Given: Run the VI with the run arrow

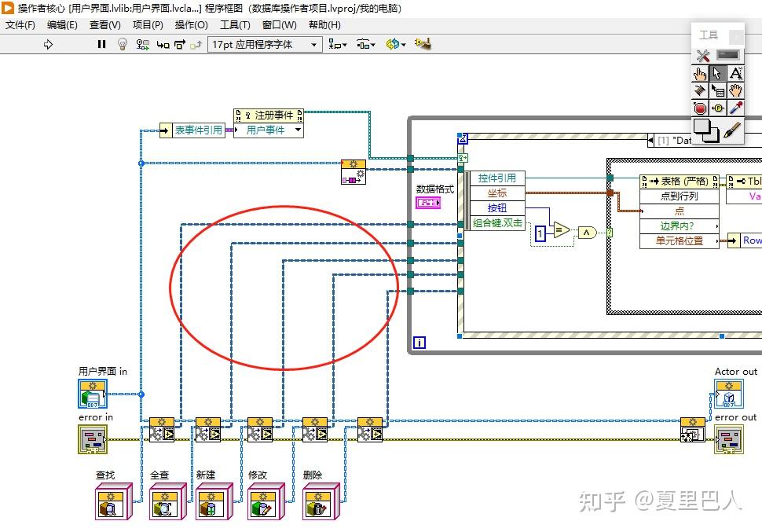Looking at the screenshot, I should coord(47,44).
